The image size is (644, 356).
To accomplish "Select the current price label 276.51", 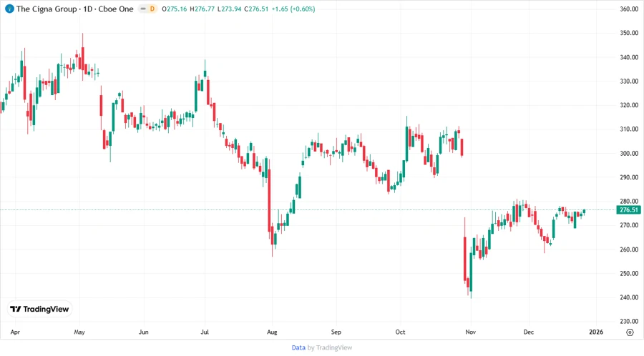I will [x=629, y=210].
